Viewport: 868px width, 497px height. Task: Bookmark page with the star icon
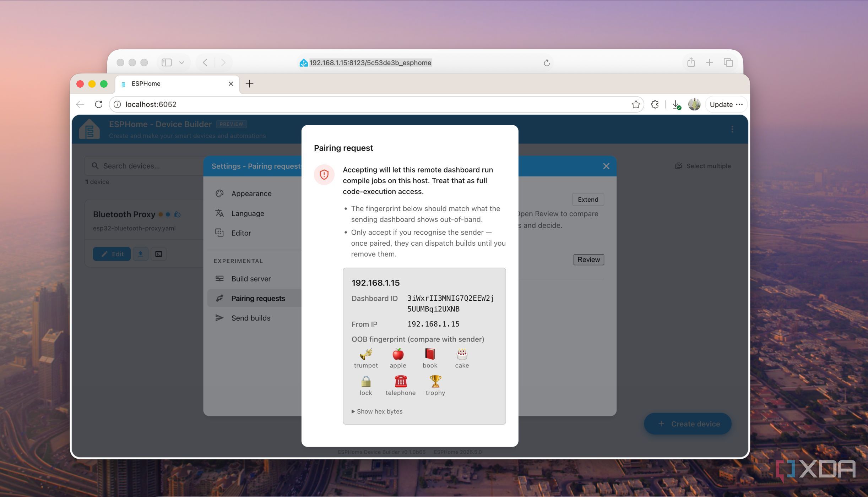(636, 104)
